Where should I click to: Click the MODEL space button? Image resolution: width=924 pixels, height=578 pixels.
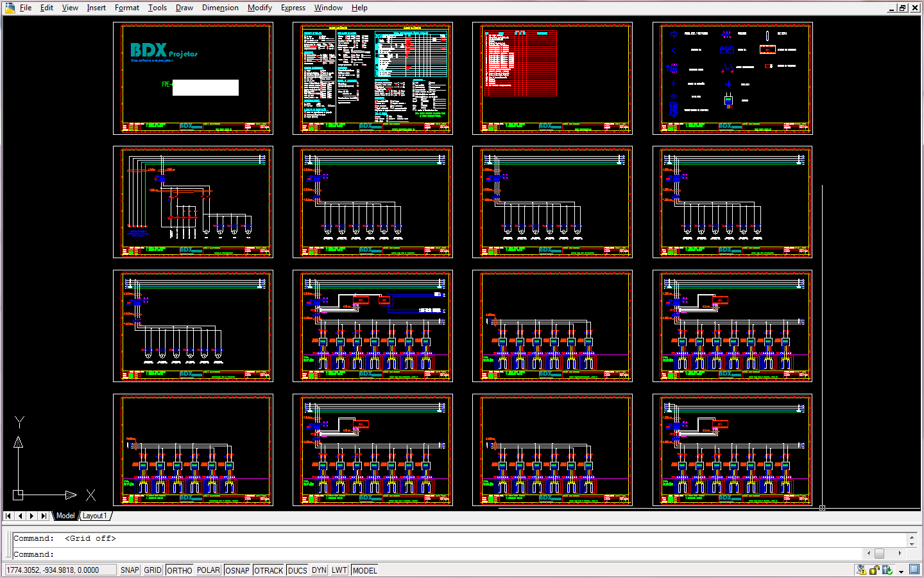(x=364, y=570)
